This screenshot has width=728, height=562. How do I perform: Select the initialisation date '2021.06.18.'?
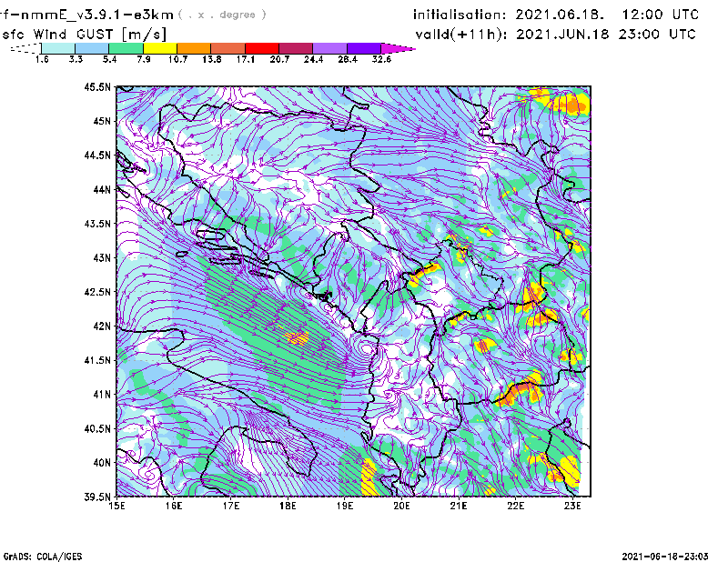[560, 15]
